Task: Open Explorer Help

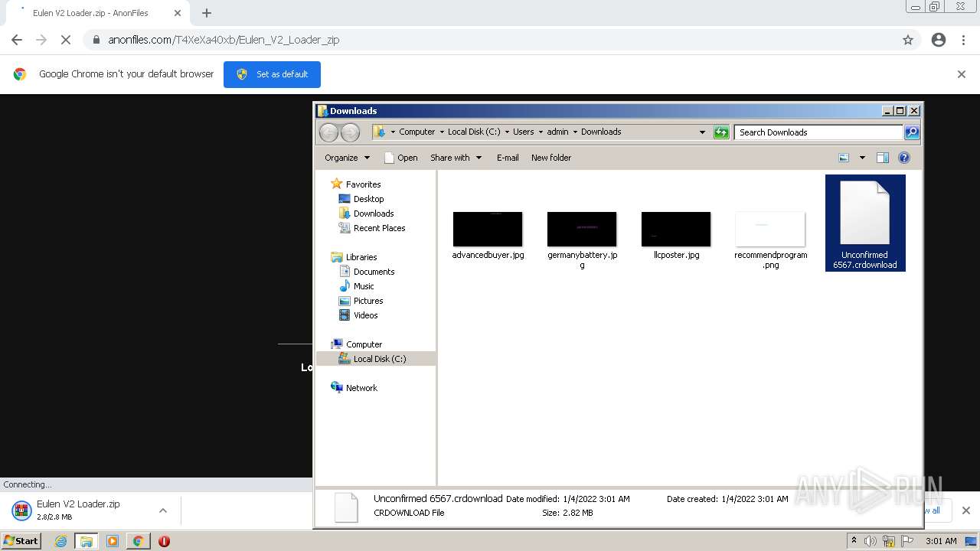Action: (904, 158)
